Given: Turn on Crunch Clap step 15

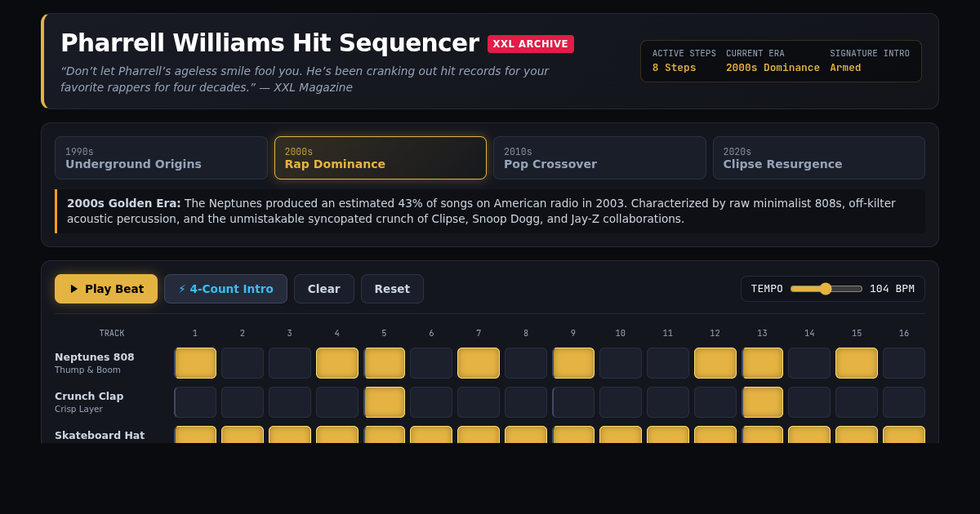Looking at the screenshot, I should (x=857, y=402).
